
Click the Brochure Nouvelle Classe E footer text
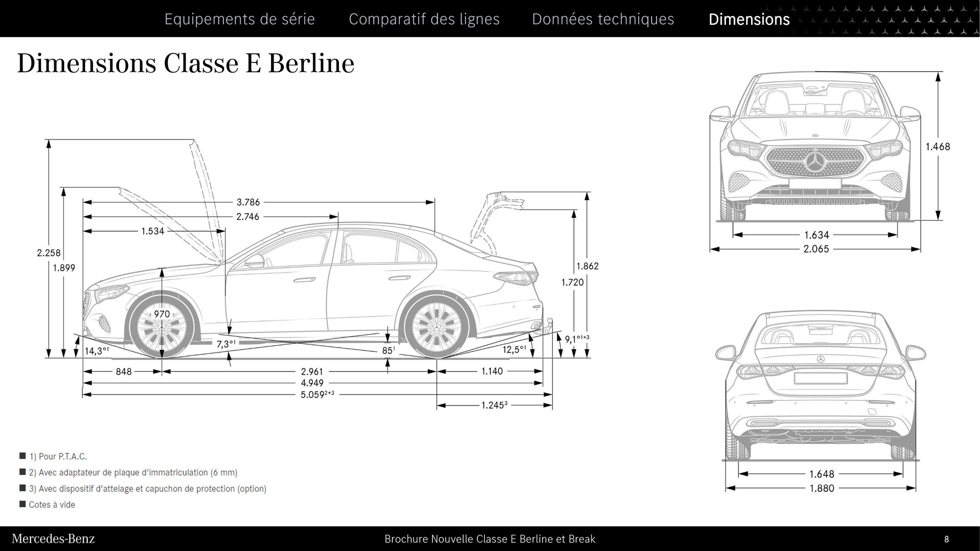click(490, 539)
